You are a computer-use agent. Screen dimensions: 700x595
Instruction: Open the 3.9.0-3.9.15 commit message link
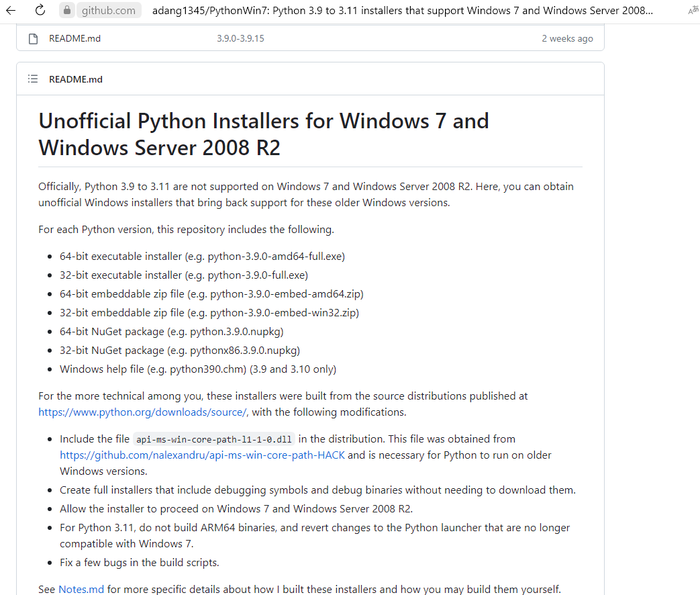tap(240, 39)
